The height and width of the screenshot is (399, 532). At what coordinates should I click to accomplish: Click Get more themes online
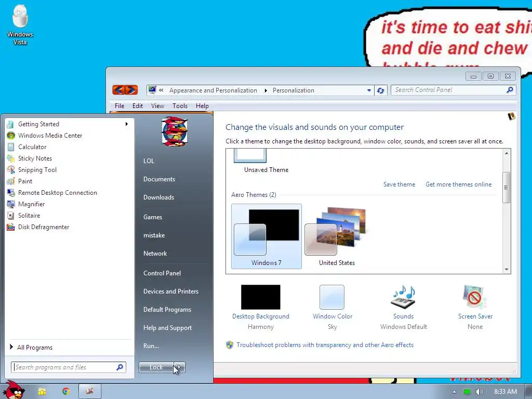(x=458, y=184)
